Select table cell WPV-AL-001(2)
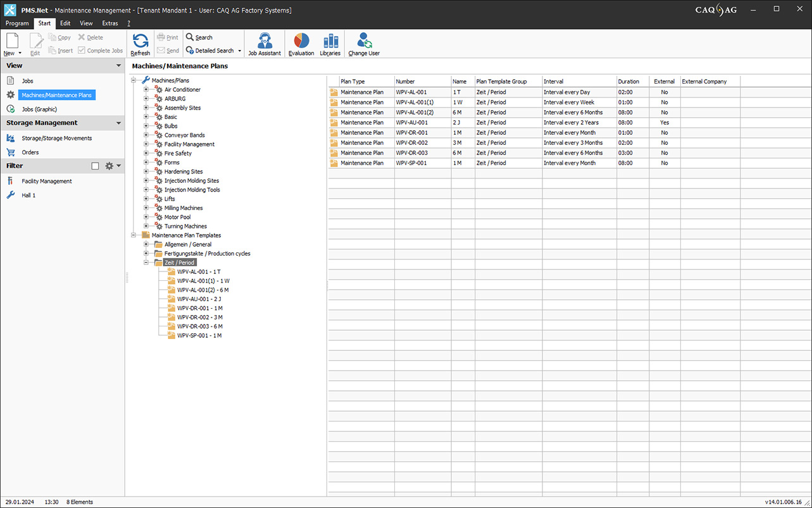Screen dimensions: 812x508 (x=423, y=113)
